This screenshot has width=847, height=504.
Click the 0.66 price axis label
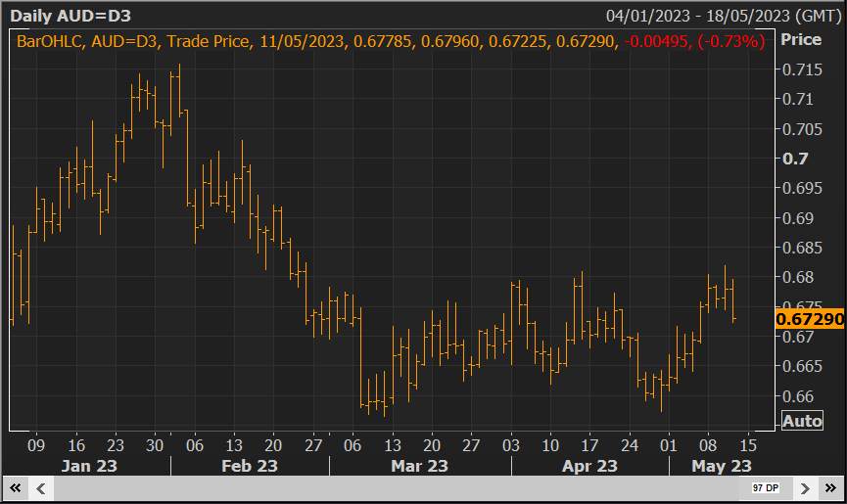[798, 396]
